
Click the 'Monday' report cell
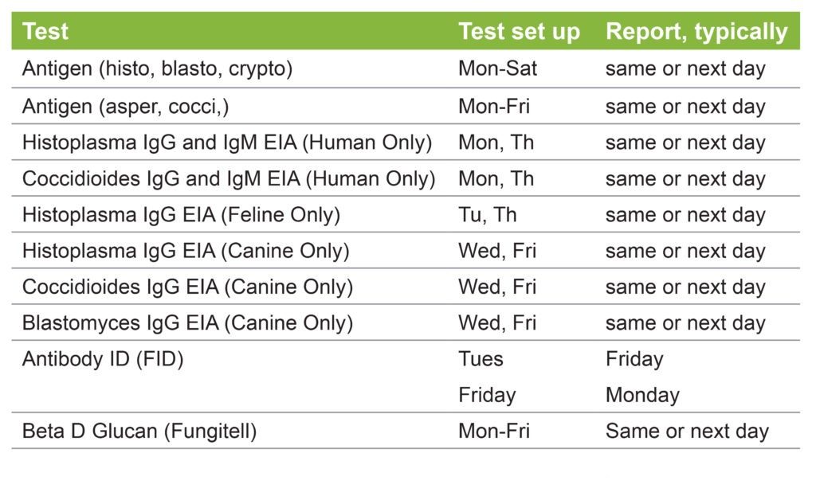(x=642, y=395)
